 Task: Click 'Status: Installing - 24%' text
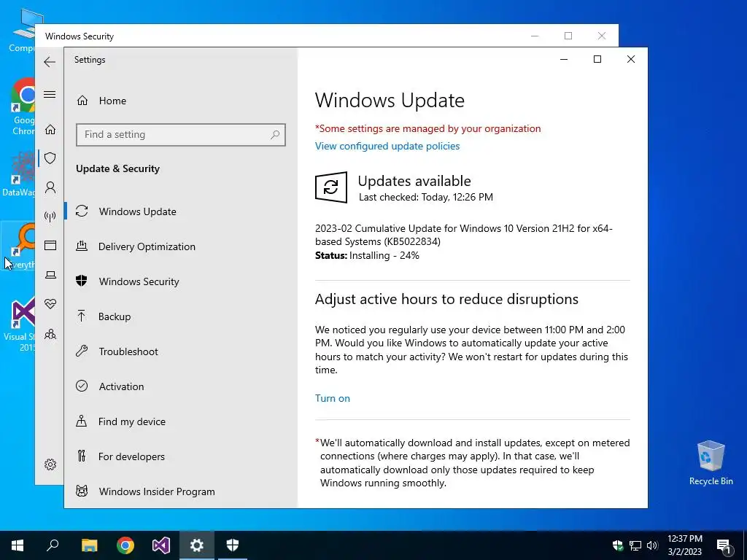[x=367, y=256]
